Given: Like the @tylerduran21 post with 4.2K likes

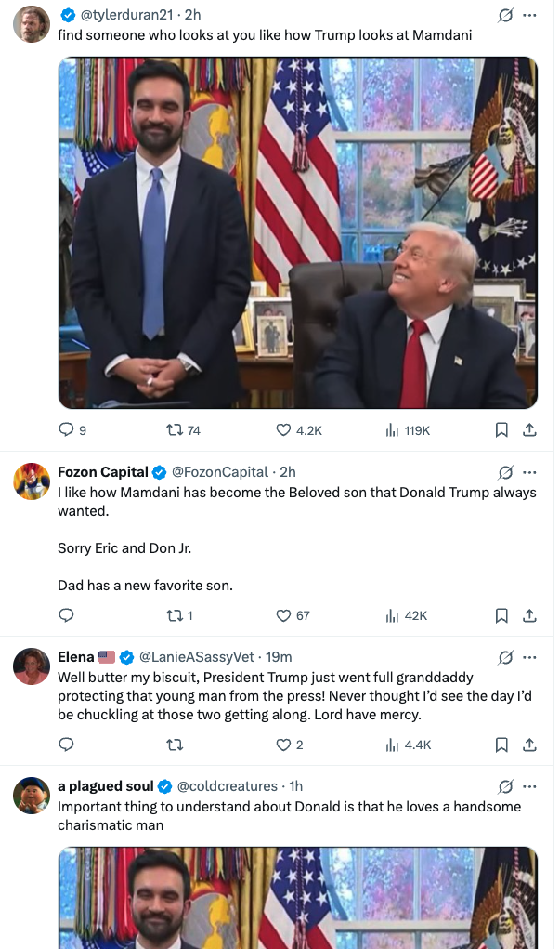Looking at the screenshot, I should [x=284, y=430].
